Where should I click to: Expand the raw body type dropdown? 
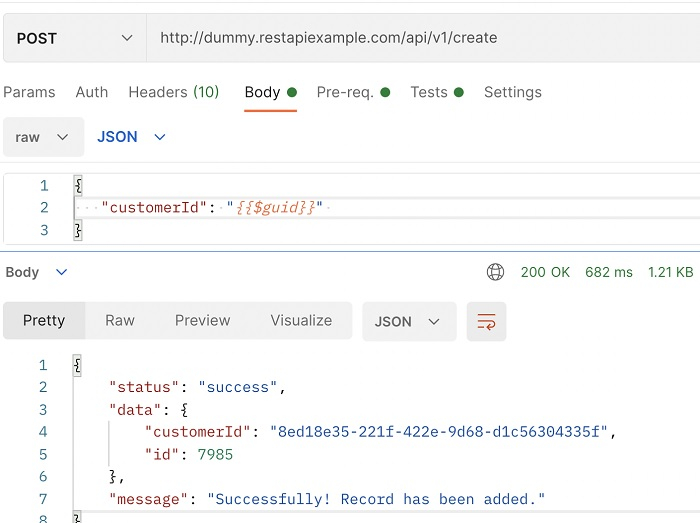point(43,137)
